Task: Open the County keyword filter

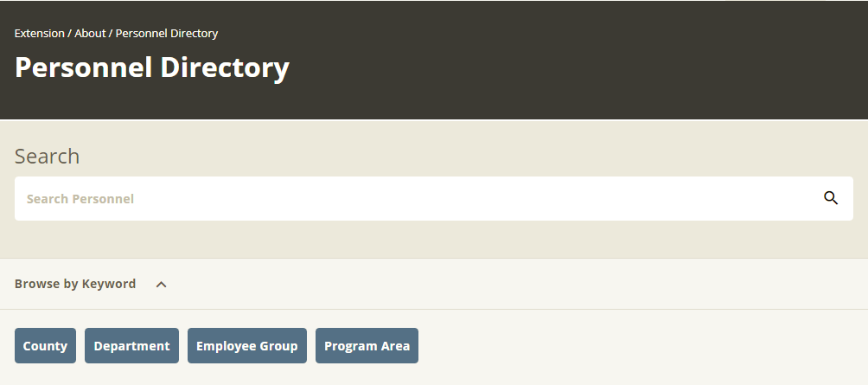Action: click(46, 346)
